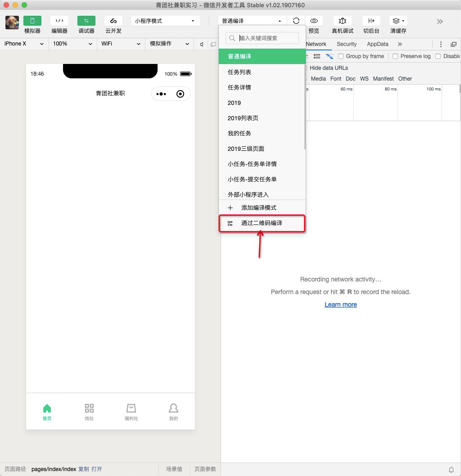Open the Learn more link
The image size is (461, 476).
pyautogui.click(x=340, y=304)
